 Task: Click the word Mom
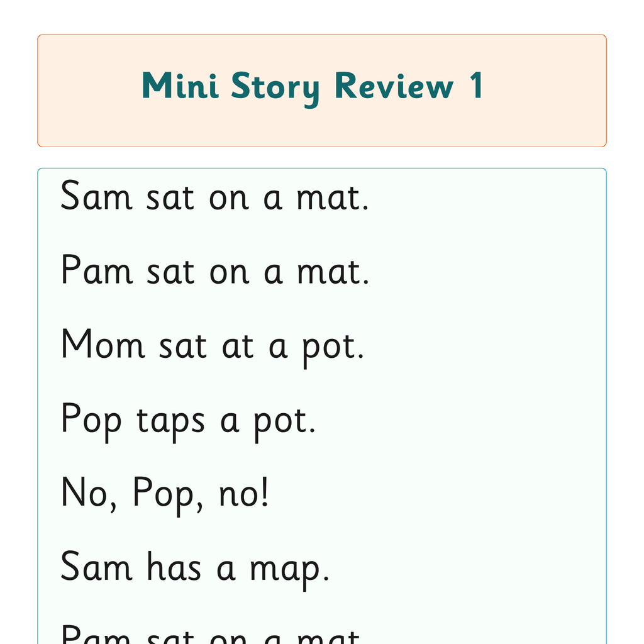tap(103, 344)
